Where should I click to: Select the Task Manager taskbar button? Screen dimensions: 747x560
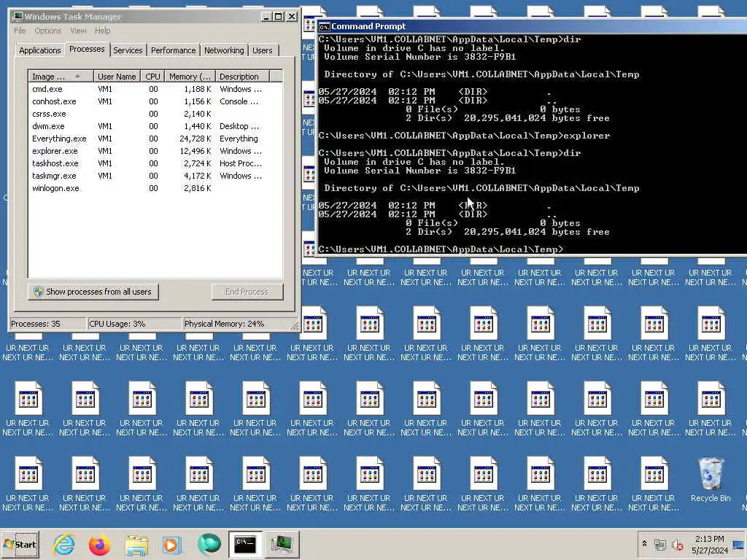(x=282, y=544)
